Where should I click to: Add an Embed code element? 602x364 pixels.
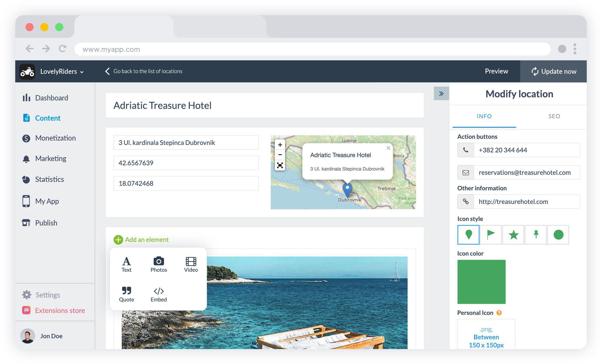(x=159, y=294)
